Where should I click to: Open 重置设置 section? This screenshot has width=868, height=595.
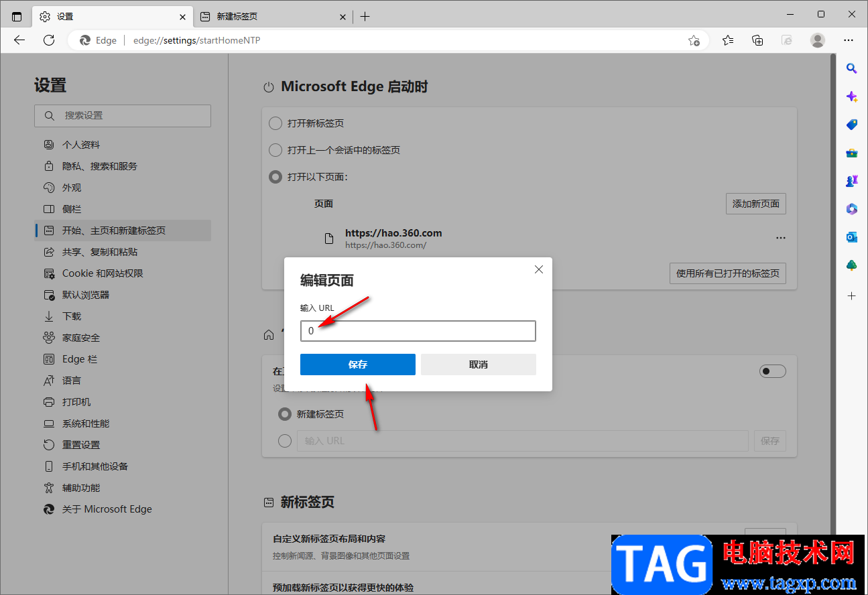point(123,445)
